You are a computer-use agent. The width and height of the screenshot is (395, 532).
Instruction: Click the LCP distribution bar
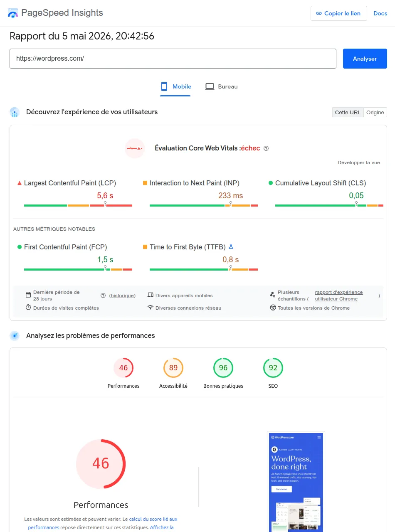tap(78, 205)
